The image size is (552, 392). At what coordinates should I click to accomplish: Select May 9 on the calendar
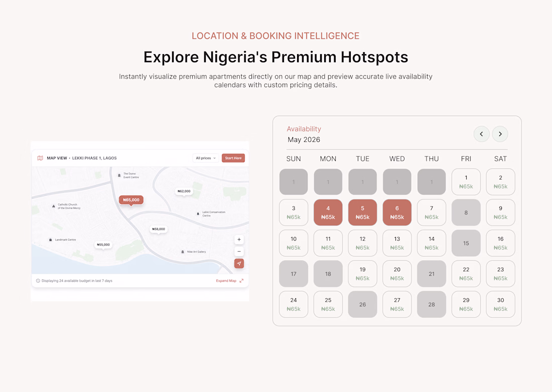point(501,213)
